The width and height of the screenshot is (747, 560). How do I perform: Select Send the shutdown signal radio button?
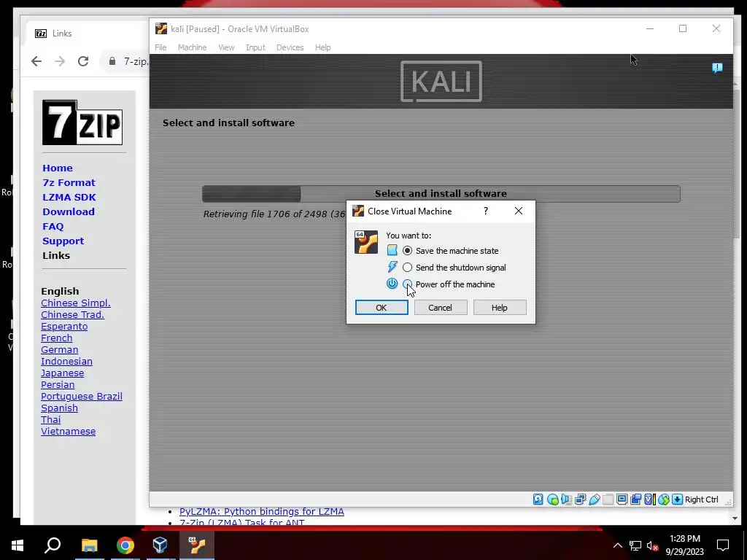407,267
